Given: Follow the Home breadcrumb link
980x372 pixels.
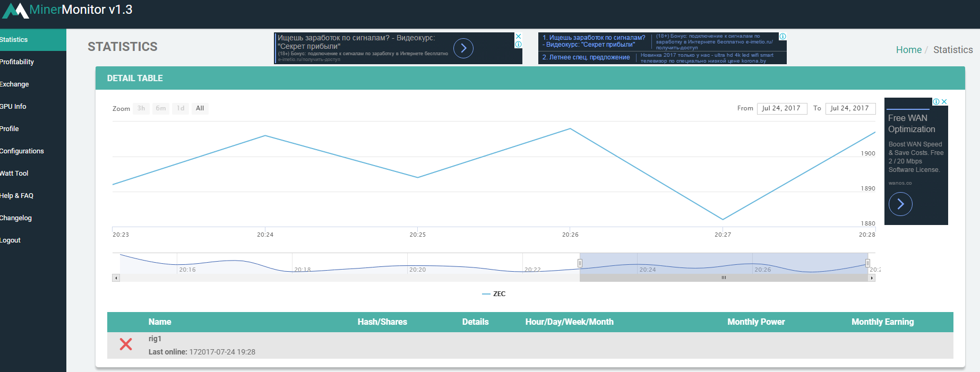Looking at the screenshot, I should click(x=909, y=50).
